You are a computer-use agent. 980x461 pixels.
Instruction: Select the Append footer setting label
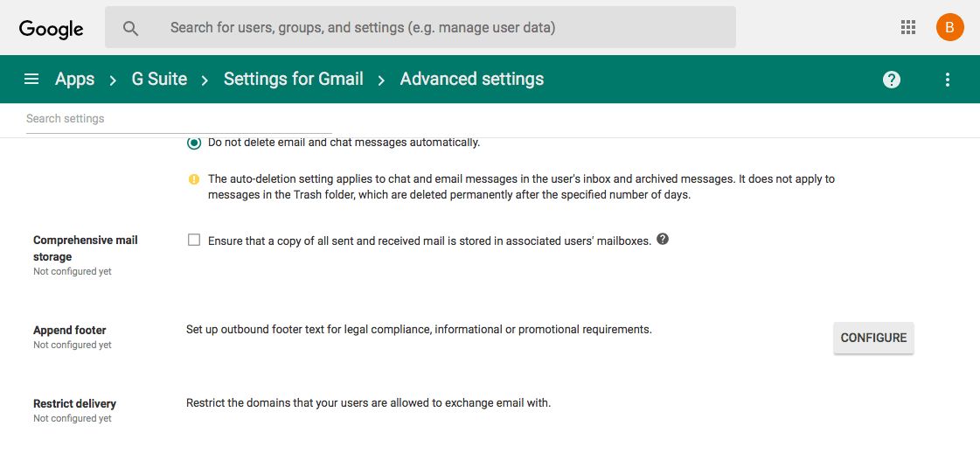coord(70,331)
